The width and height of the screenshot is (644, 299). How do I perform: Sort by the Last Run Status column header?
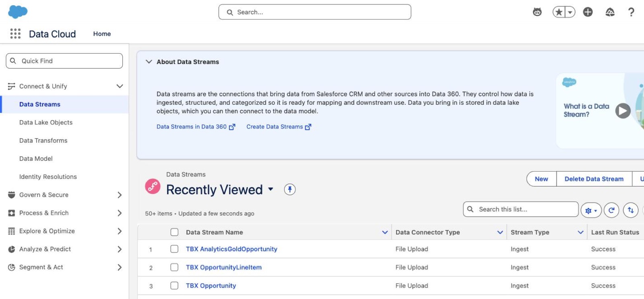pyautogui.click(x=615, y=232)
